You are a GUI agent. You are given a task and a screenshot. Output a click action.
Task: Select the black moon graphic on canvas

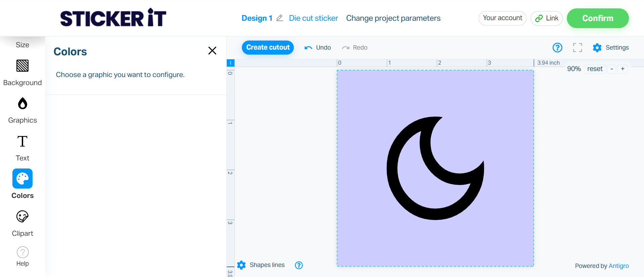coord(435,168)
